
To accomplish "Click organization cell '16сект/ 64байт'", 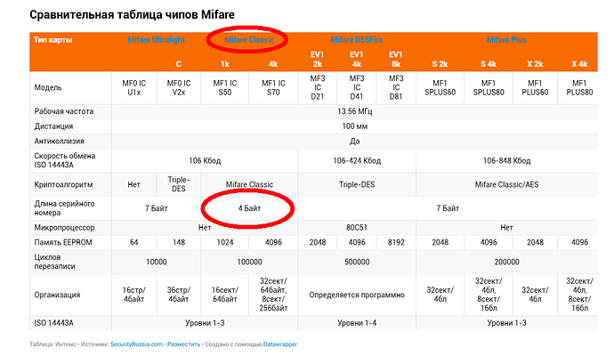I will pyautogui.click(x=225, y=295).
